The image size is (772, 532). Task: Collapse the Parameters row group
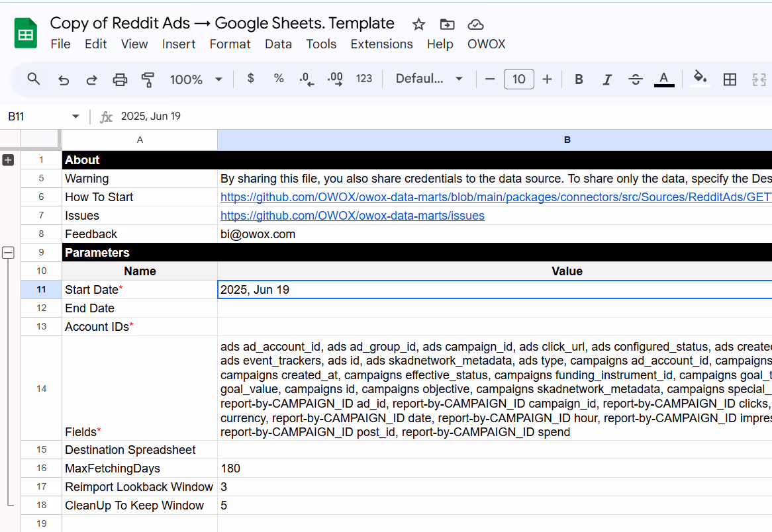coord(8,252)
